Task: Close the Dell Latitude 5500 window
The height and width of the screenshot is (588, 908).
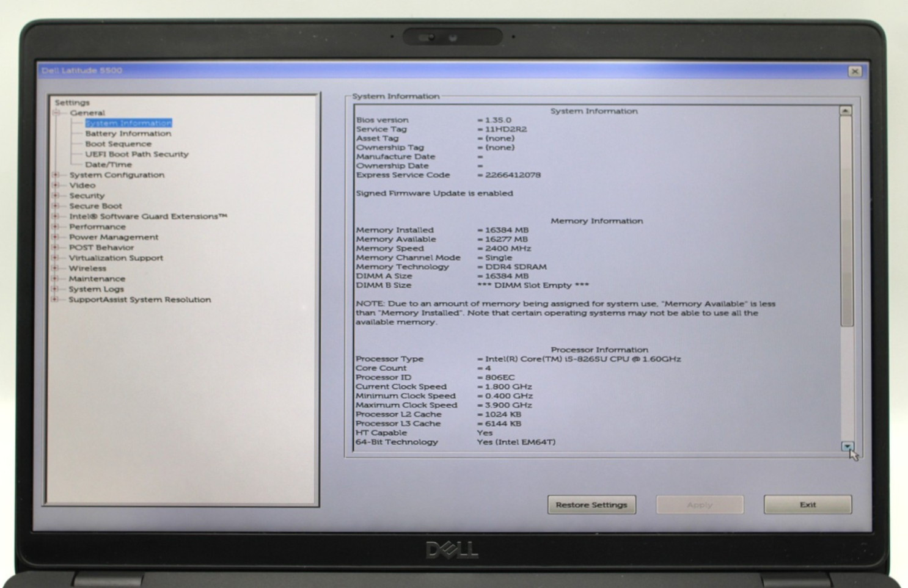Action: click(x=855, y=71)
